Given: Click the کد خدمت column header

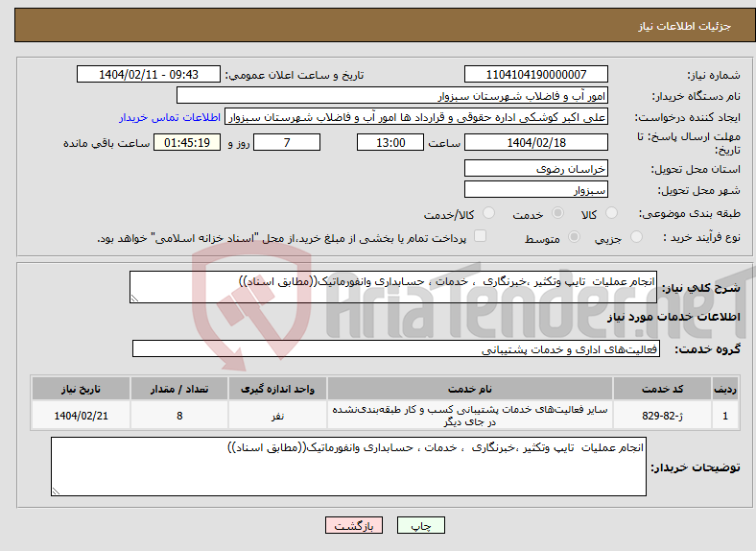Looking at the screenshot, I should click(x=663, y=389).
